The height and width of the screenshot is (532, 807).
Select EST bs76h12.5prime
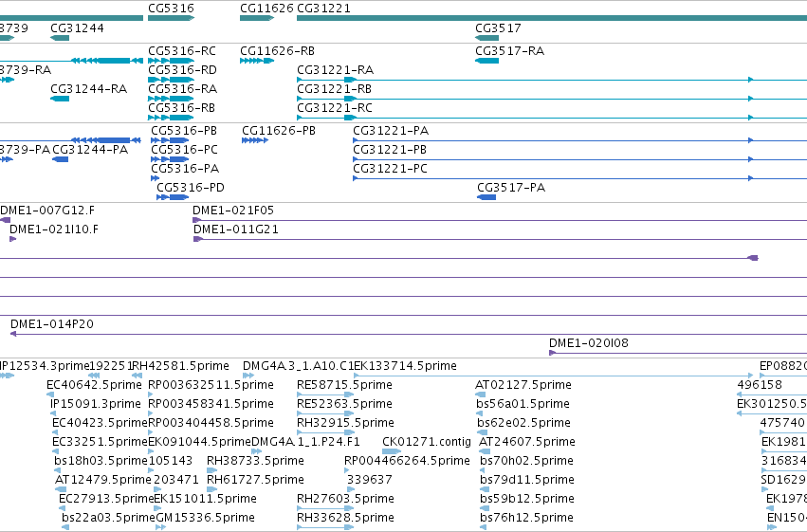(x=526, y=517)
